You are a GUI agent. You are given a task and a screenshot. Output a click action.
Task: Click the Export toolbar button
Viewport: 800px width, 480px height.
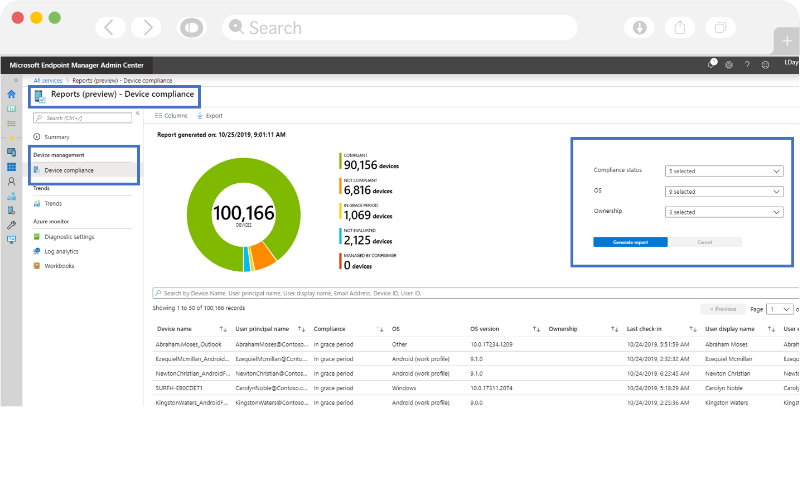click(x=210, y=116)
